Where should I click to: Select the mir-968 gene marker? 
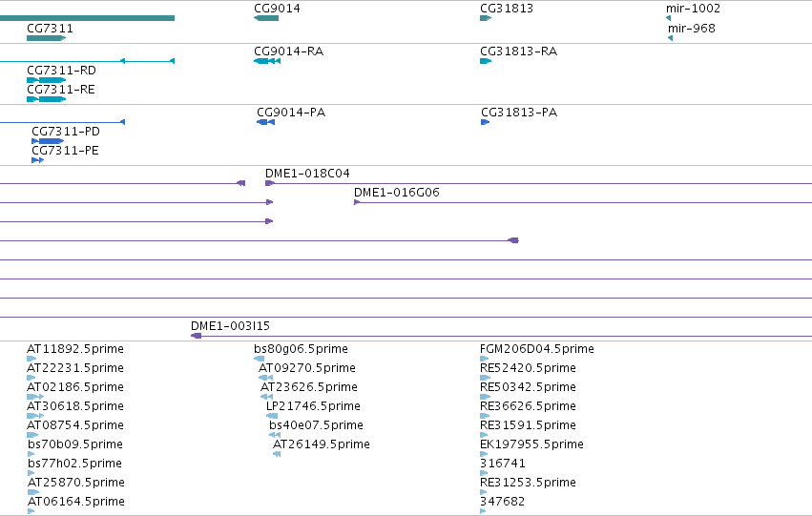(x=671, y=38)
